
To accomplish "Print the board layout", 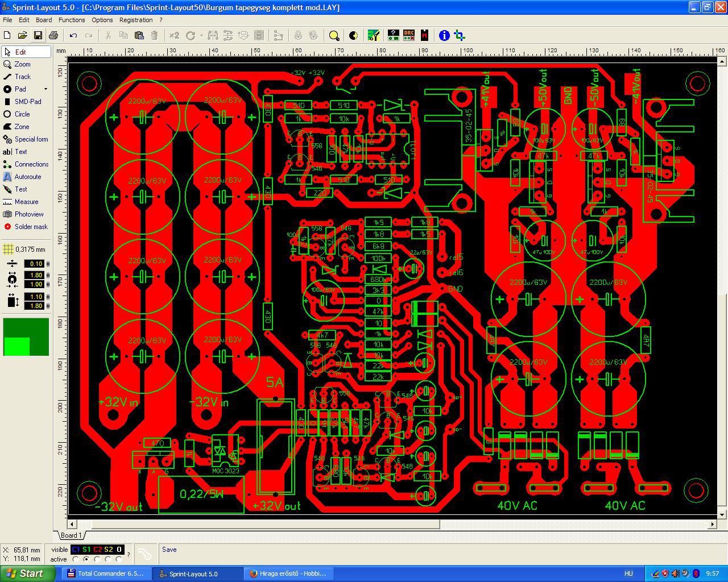I will [x=53, y=35].
